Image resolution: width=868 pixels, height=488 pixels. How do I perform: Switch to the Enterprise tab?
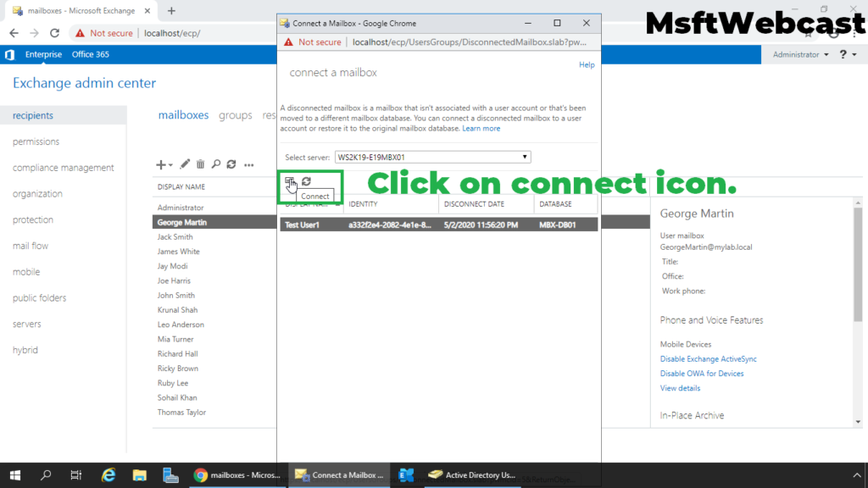coord(43,54)
